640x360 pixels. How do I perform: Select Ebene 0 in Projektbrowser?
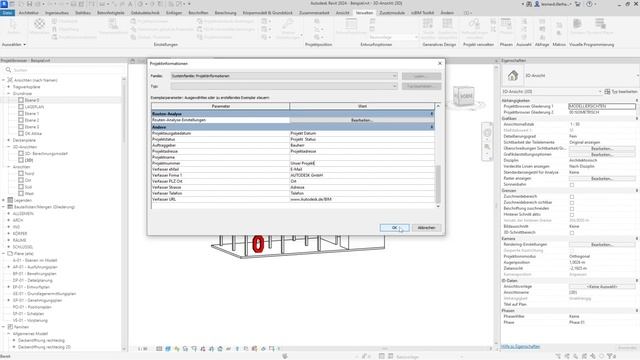tap(32, 100)
